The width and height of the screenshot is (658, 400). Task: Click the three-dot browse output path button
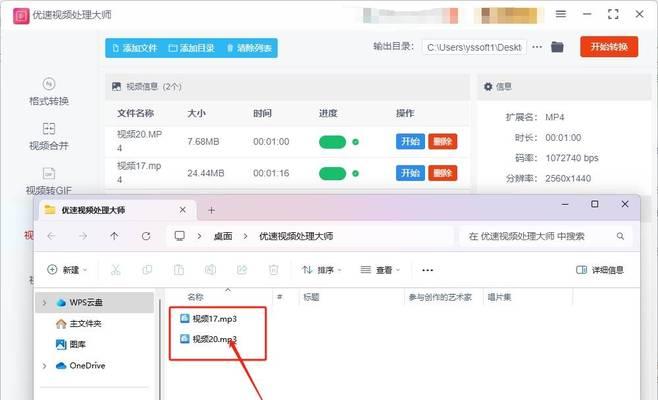coord(537,47)
